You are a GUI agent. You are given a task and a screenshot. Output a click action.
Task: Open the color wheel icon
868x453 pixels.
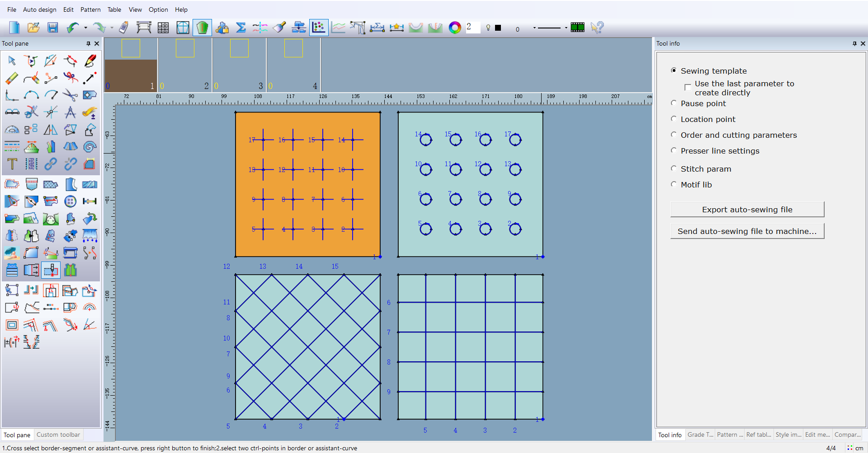click(455, 28)
